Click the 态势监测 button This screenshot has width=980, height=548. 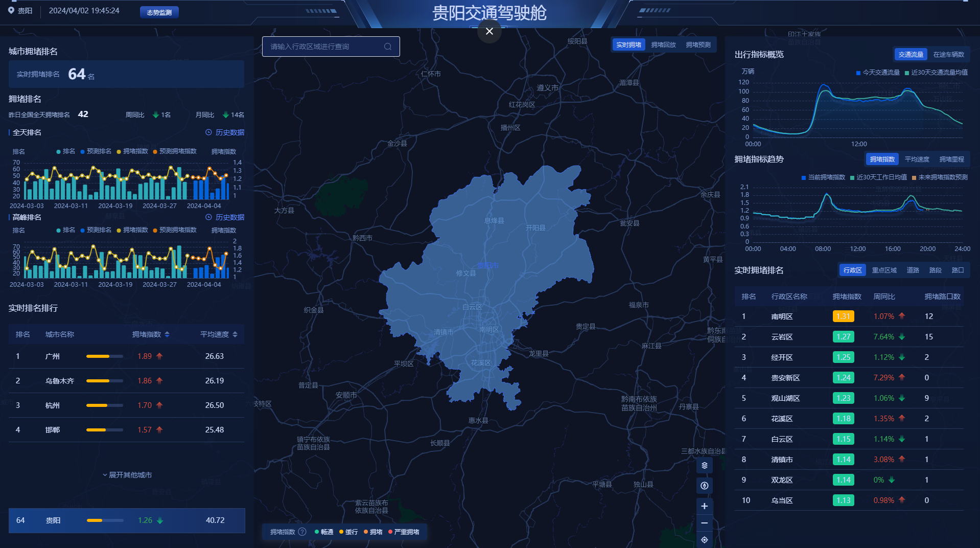click(159, 12)
